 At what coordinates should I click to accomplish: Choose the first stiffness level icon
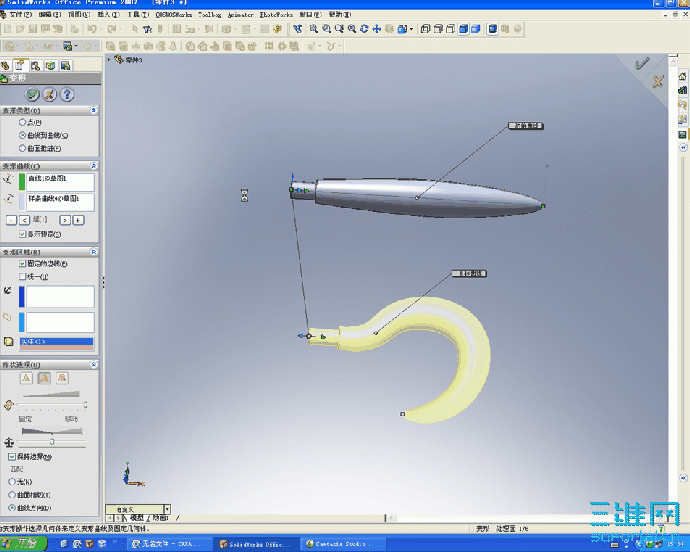(x=26, y=378)
